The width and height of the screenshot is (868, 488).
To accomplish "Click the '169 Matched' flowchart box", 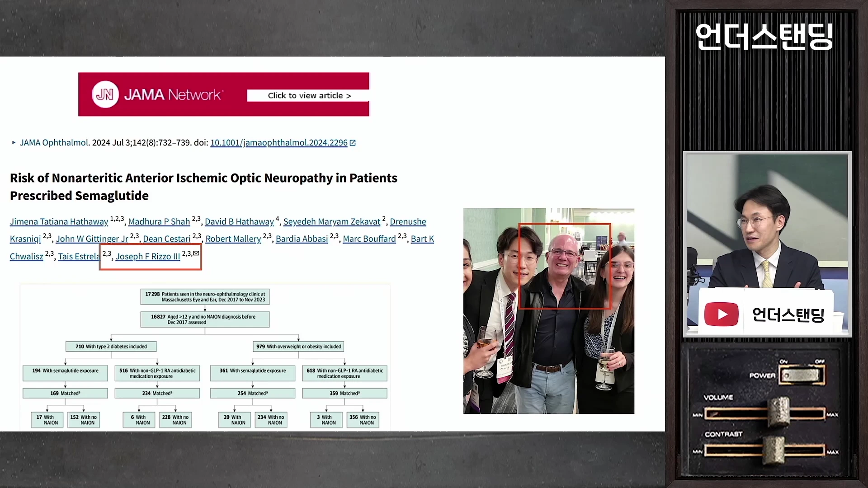I will pyautogui.click(x=65, y=393).
